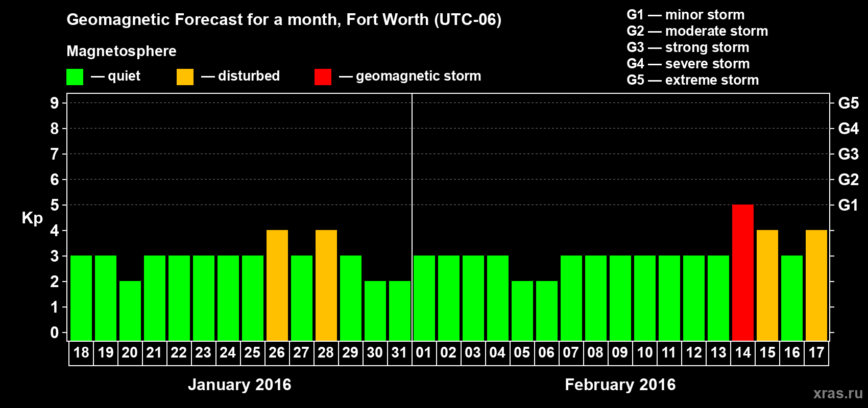Select the green bar for February 05
This screenshot has height=408, width=868.
(522, 311)
